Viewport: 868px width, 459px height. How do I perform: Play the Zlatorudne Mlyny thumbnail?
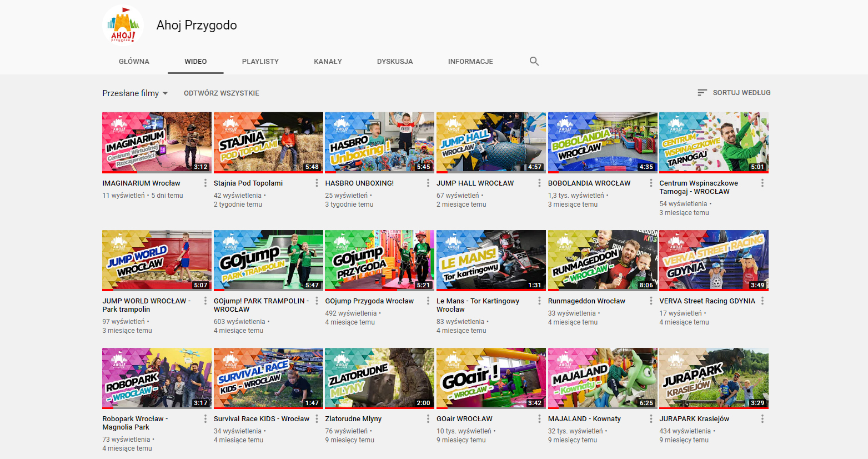click(379, 378)
